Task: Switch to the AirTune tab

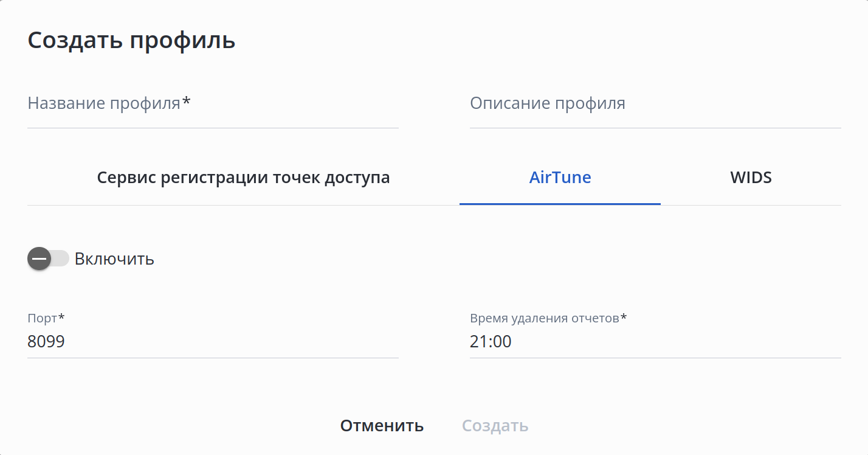Action: click(x=560, y=178)
